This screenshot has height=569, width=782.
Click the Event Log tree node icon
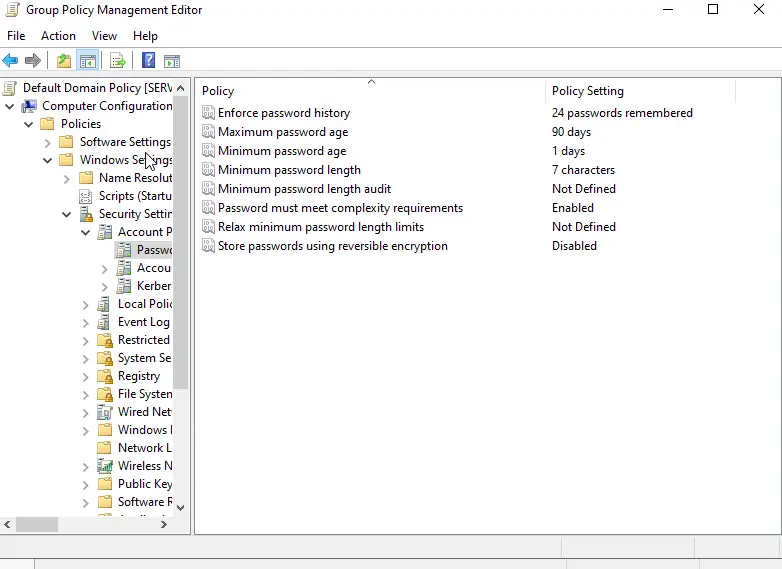[x=105, y=322]
